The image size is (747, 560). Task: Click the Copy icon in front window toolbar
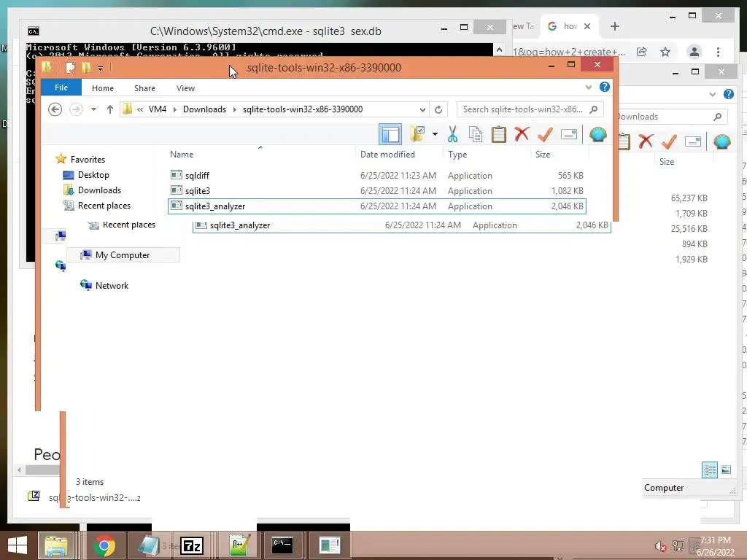(476, 134)
